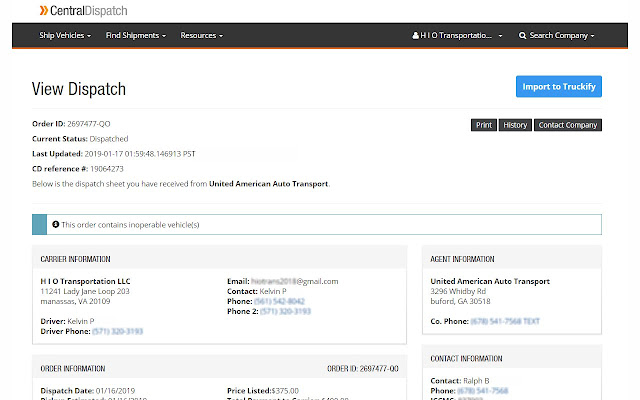This screenshot has width=640, height=400.
Task: Click carrier email address link
Action: (295, 281)
